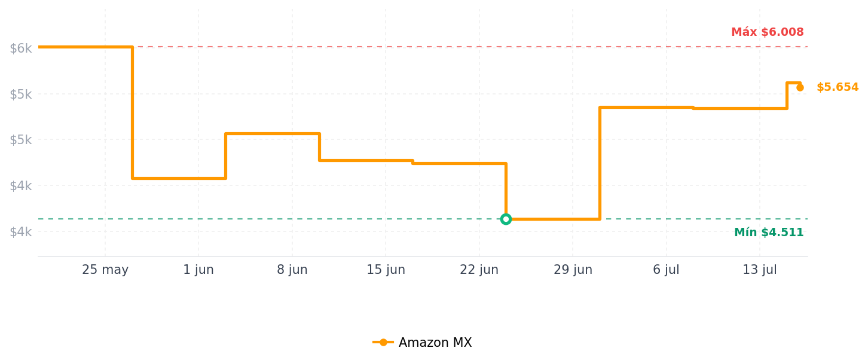Click the $5.654 current price label
Screen dimensions: 868x363
838,87
